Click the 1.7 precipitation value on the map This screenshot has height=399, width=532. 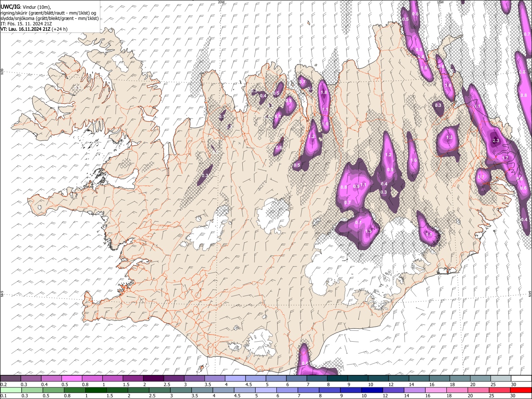(505, 158)
